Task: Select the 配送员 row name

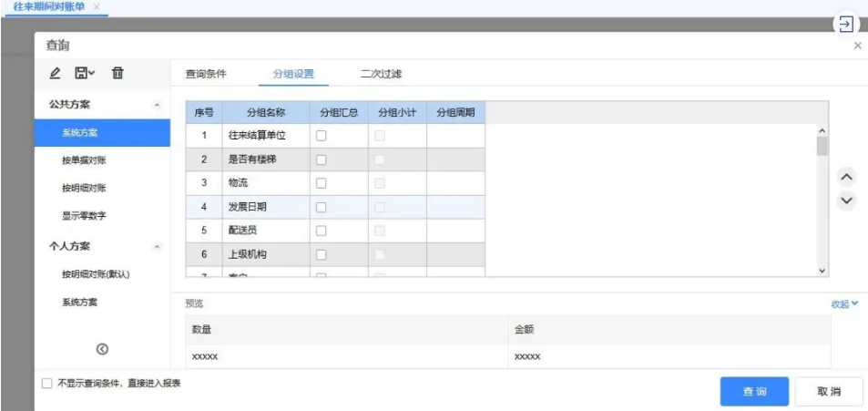Action: [242, 231]
